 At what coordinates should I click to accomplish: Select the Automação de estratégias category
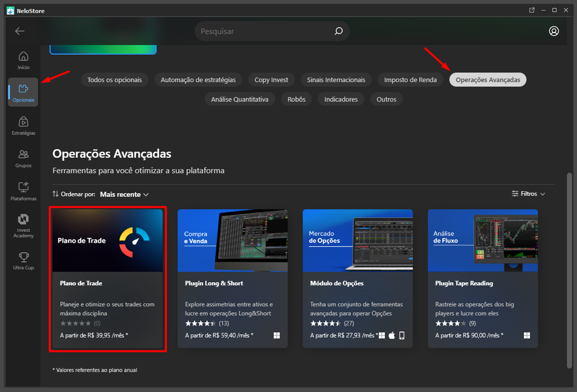[x=198, y=80]
